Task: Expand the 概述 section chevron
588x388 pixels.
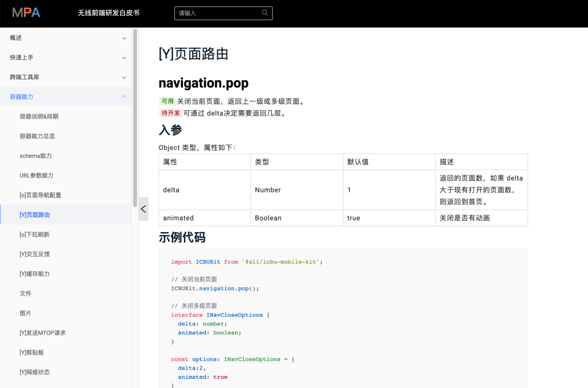Action: 124,38
